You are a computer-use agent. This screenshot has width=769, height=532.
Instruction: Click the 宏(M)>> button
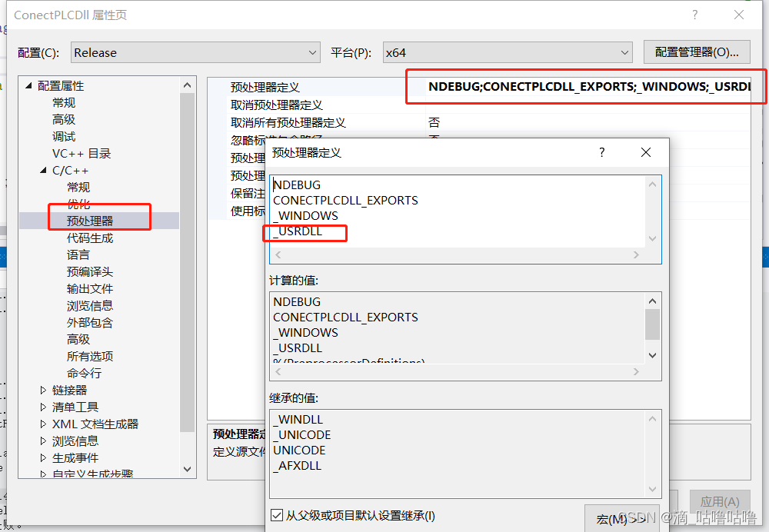click(x=621, y=519)
